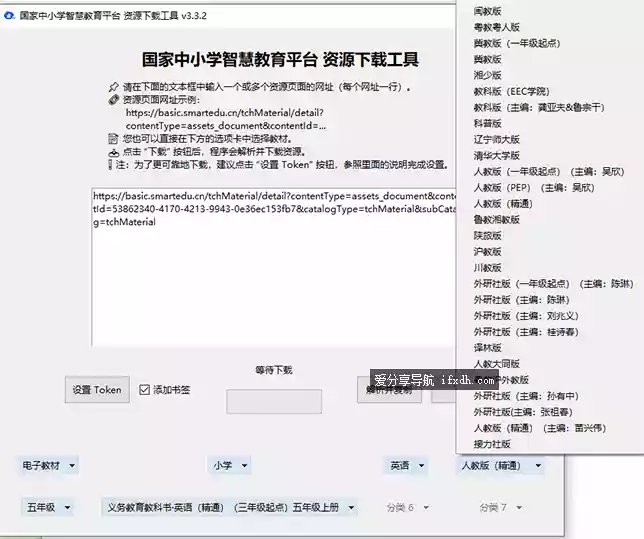Toggle the 添加书签 checkbox
644x539 pixels.
(x=144, y=389)
